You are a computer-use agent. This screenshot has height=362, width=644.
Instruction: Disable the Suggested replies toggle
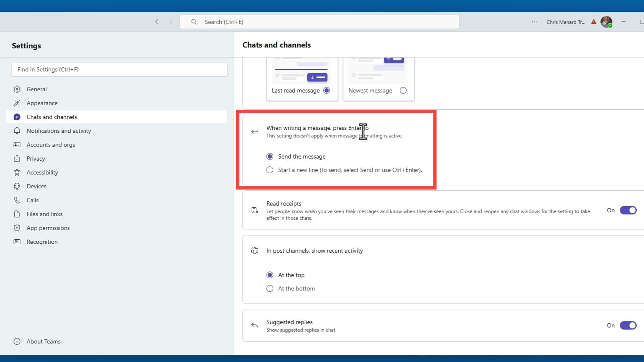pyautogui.click(x=628, y=325)
